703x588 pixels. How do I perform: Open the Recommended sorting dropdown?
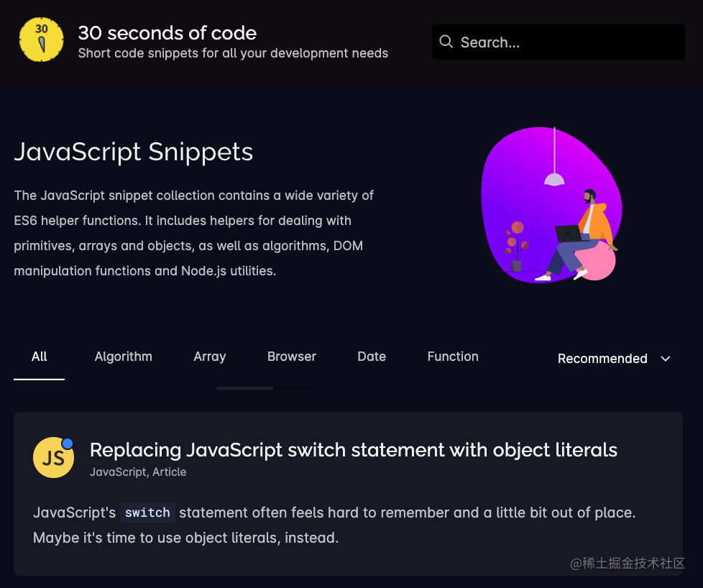click(602, 358)
